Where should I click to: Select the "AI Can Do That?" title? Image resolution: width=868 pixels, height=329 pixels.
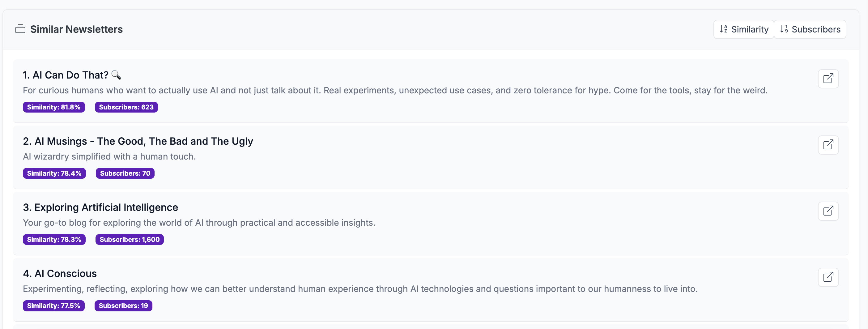click(66, 75)
